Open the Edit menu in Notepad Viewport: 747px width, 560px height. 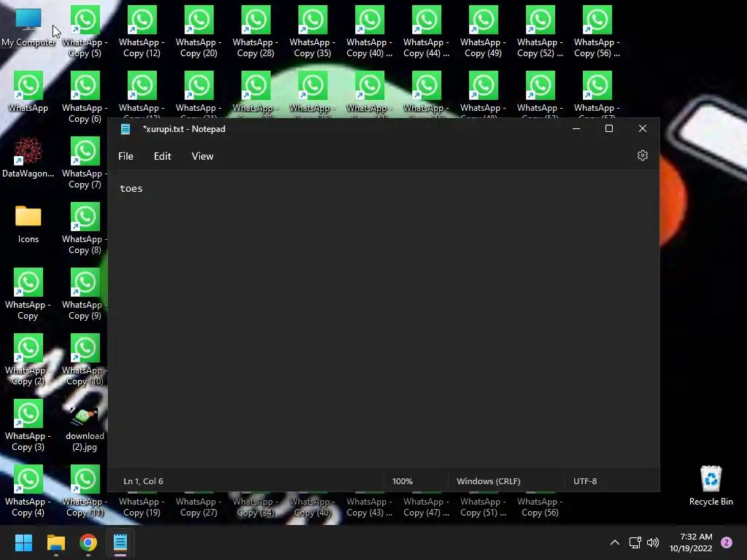pos(162,156)
